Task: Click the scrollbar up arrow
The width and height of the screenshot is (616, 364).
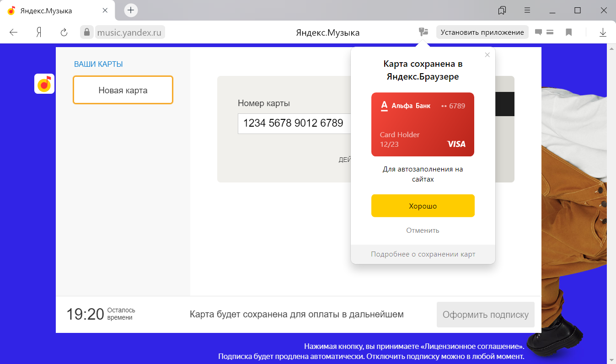Action: coord(611,48)
